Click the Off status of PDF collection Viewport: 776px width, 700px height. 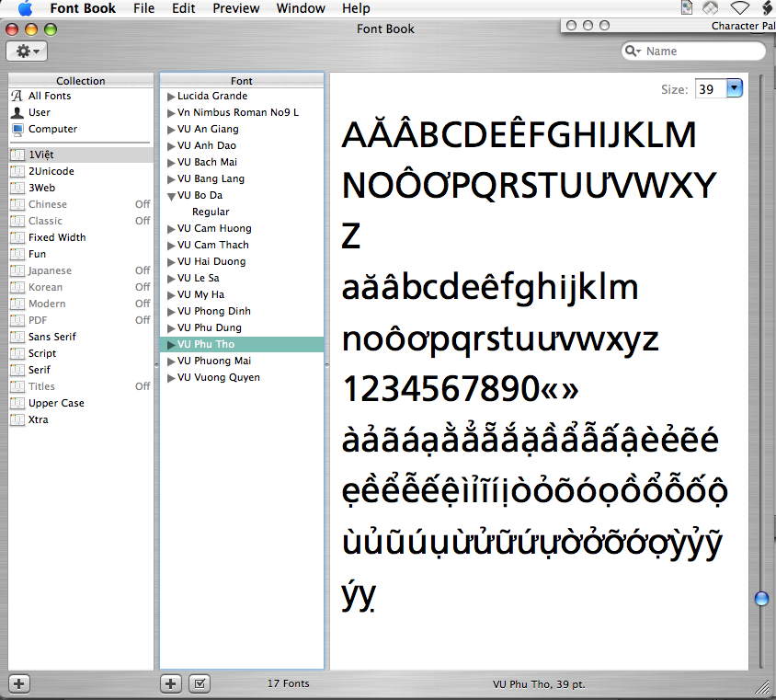pyautogui.click(x=143, y=320)
